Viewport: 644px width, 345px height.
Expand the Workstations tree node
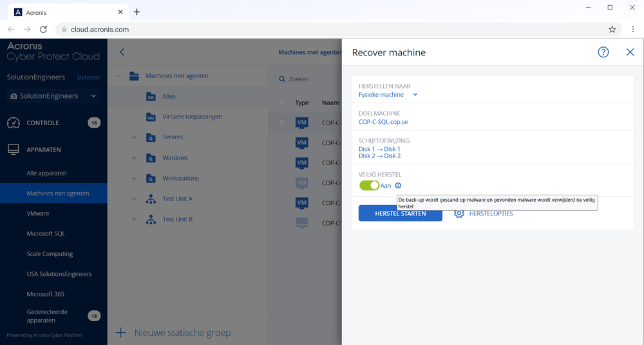[x=134, y=179]
